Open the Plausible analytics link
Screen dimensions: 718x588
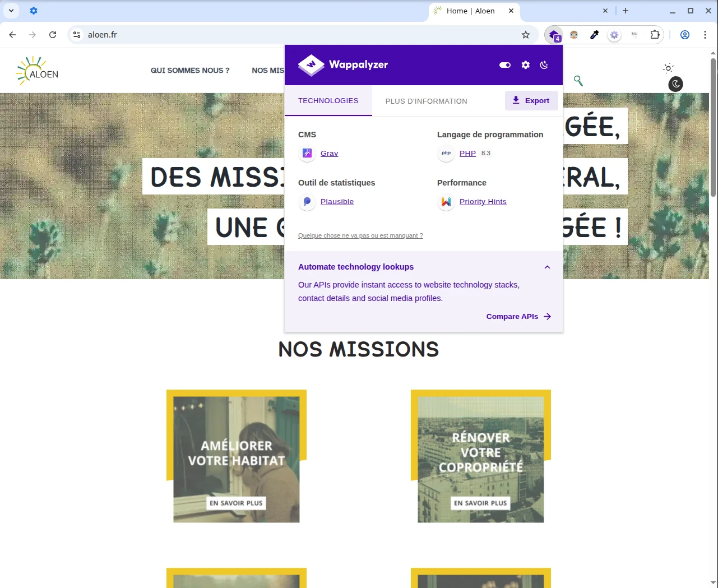pyautogui.click(x=337, y=202)
